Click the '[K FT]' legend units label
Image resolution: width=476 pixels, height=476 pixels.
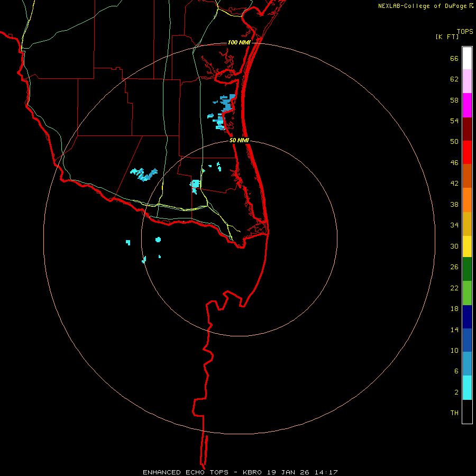coord(447,37)
